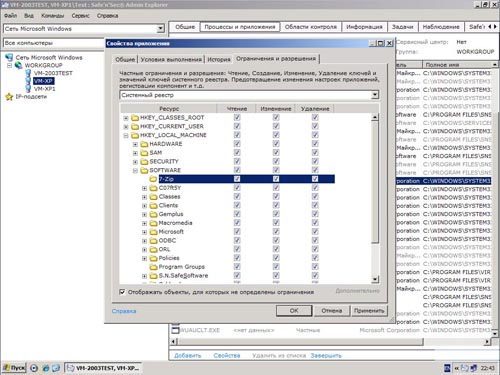The image size is (500, 375).
Task: Click the WUAUCLT.EXE process icon
Action: [x=175, y=330]
